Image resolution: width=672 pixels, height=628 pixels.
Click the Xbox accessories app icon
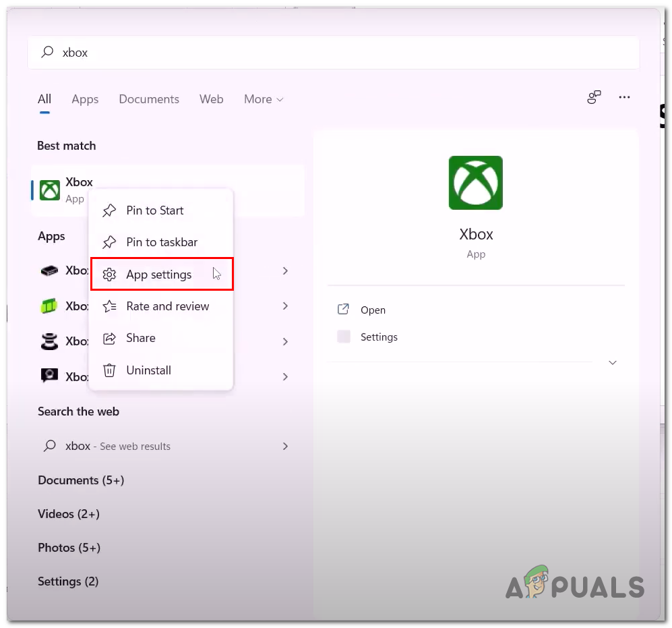coord(49,341)
